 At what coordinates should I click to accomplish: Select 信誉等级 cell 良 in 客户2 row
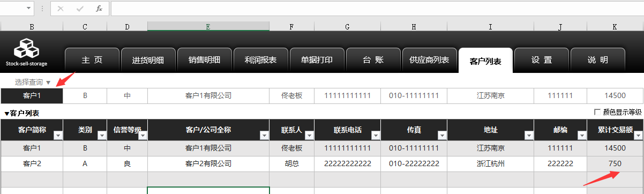[x=127, y=163]
